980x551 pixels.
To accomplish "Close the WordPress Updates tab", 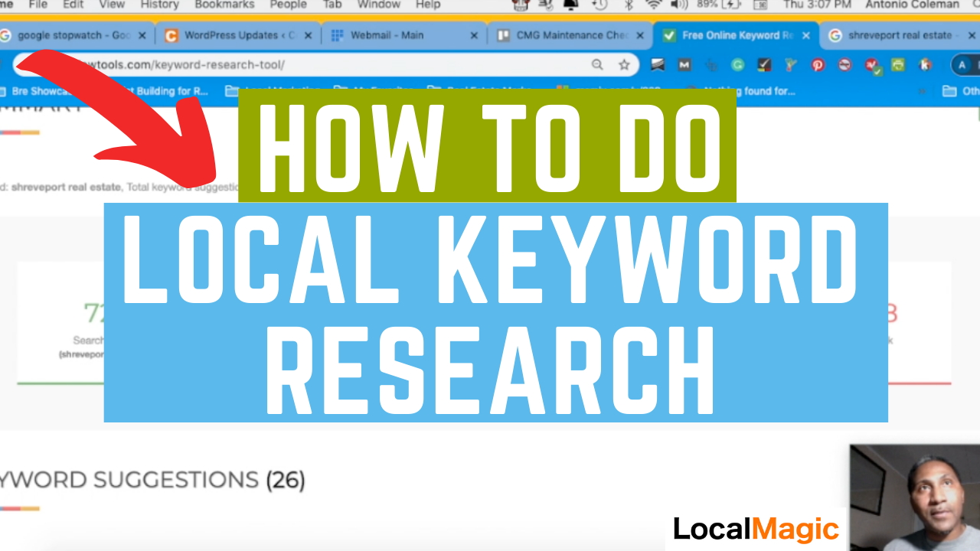I will (307, 35).
